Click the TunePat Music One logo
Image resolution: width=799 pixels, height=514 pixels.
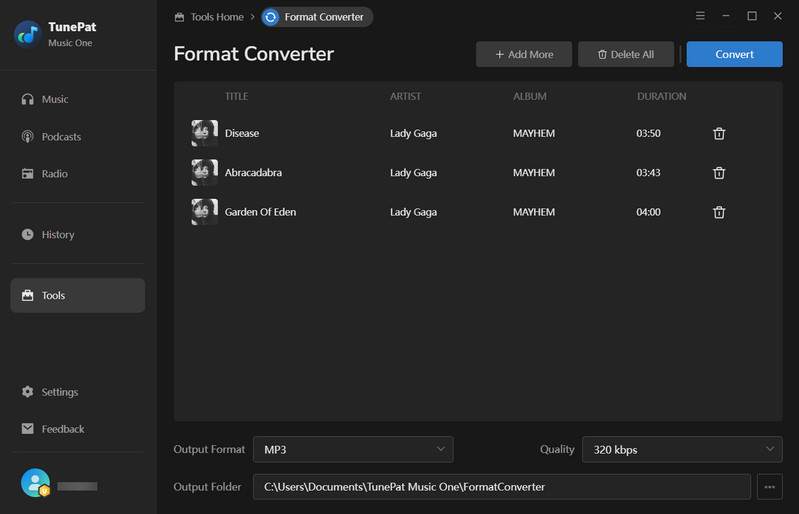(x=28, y=34)
